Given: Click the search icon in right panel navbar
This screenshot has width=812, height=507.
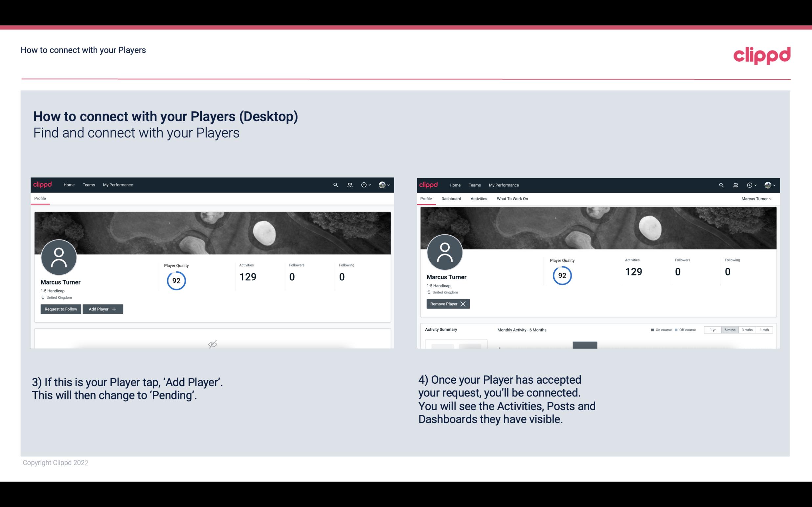Looking at the screenshot, I should click(x=721, y=184).
